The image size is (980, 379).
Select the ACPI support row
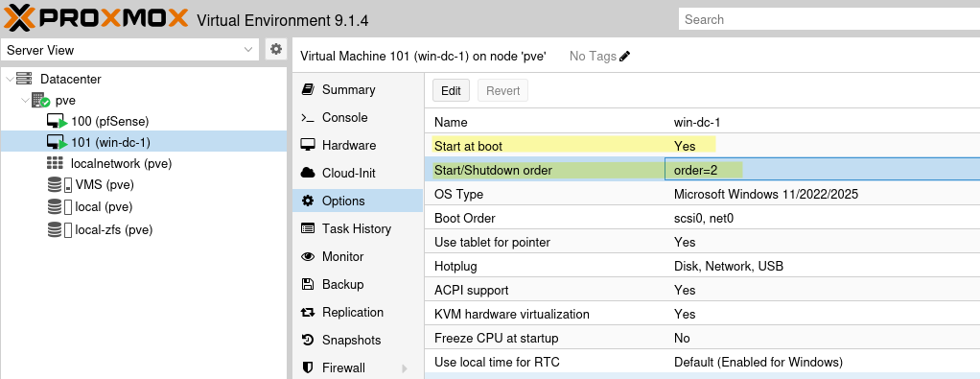[702, 290]
